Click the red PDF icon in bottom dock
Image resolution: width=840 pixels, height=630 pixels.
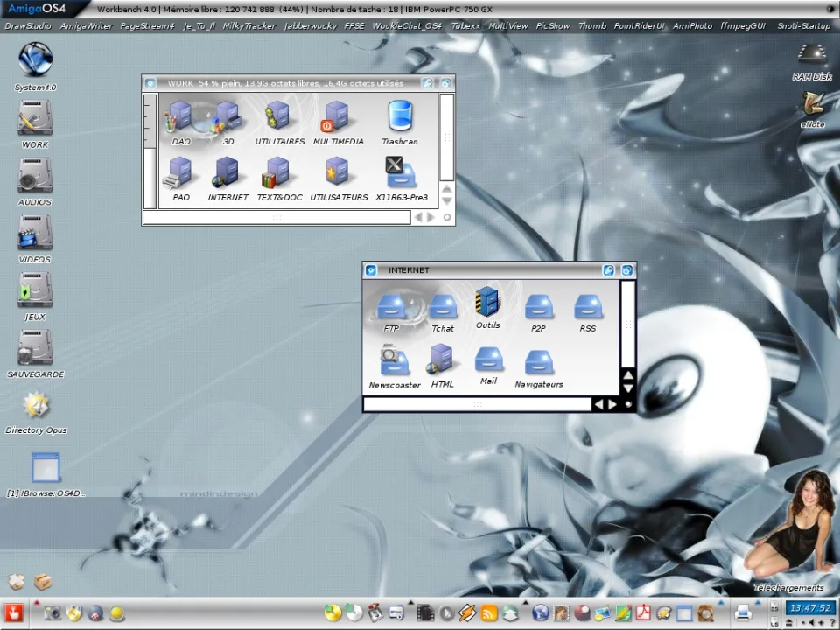pos(644,612)
